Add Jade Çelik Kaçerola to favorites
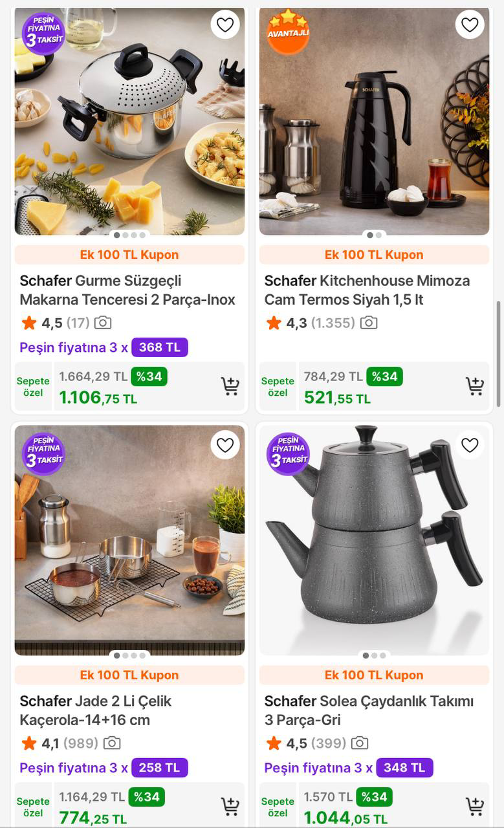504x828 pixels. pos(225,445)
